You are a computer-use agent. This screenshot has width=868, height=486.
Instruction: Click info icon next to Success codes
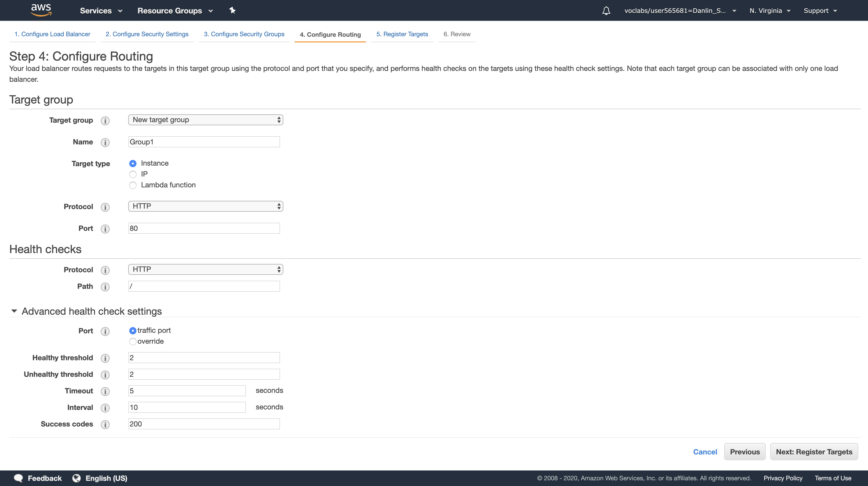(105, 424)
